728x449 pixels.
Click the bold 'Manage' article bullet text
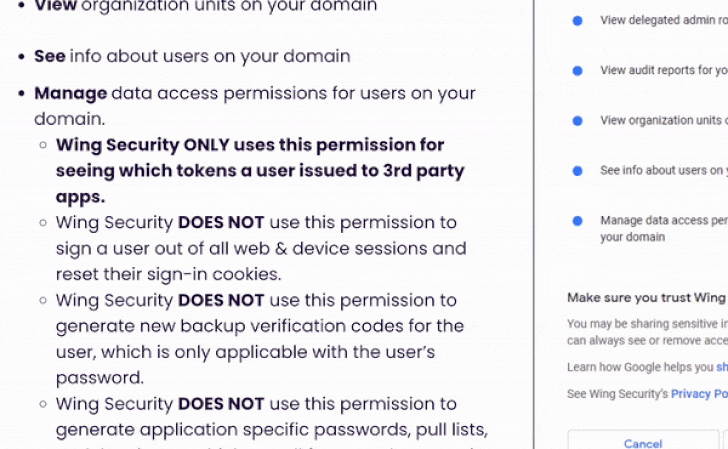click(x=71, y=93)
